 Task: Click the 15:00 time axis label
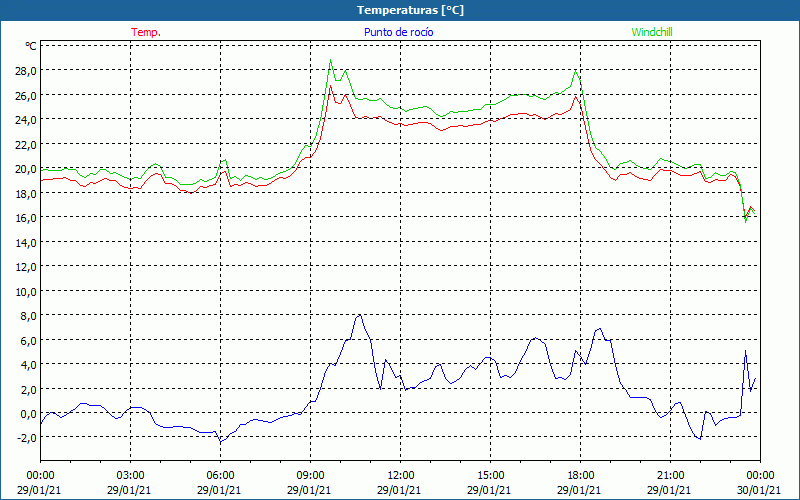pos(490,476)
